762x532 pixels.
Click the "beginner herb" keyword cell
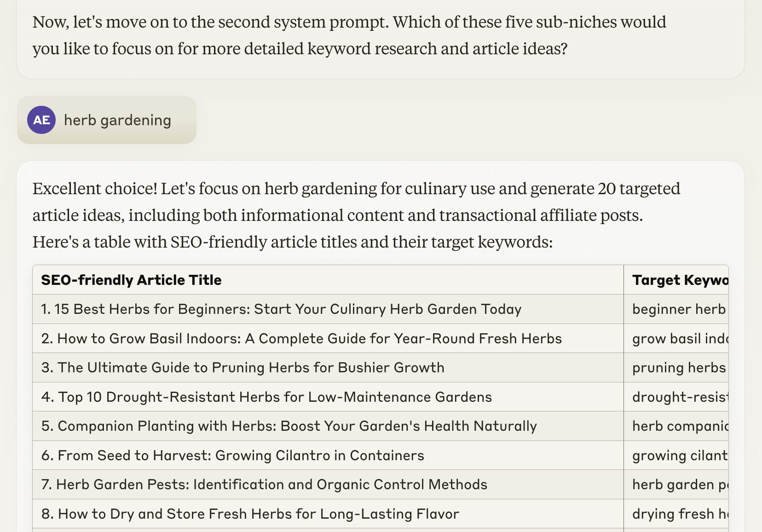[678, 309]
